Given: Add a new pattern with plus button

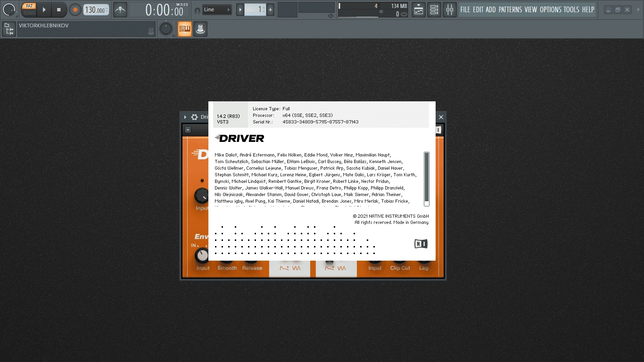Looking at the screenshot, I should point(270,9).
